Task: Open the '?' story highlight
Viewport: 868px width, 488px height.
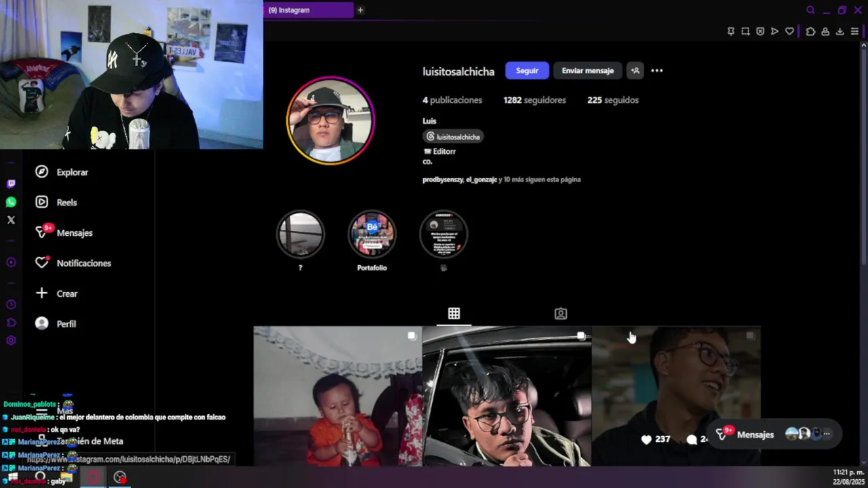Action: point(300,235)
